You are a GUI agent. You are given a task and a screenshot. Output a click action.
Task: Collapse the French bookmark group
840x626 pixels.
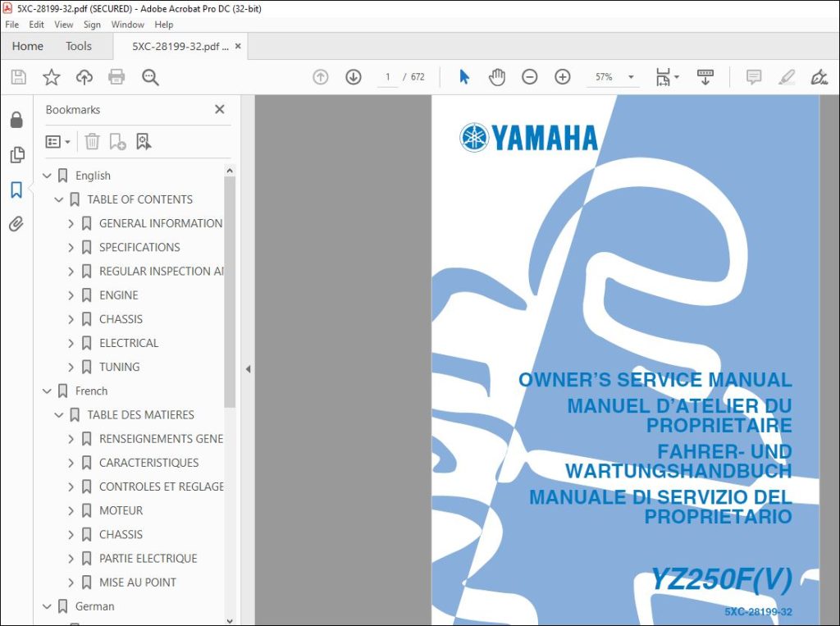point(47,391)
